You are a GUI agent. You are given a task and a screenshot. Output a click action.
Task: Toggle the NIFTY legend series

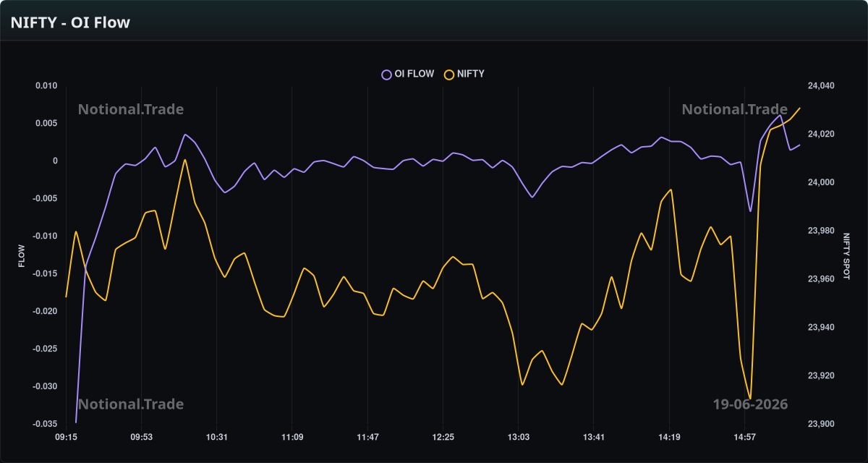click(x=464, y=74)
